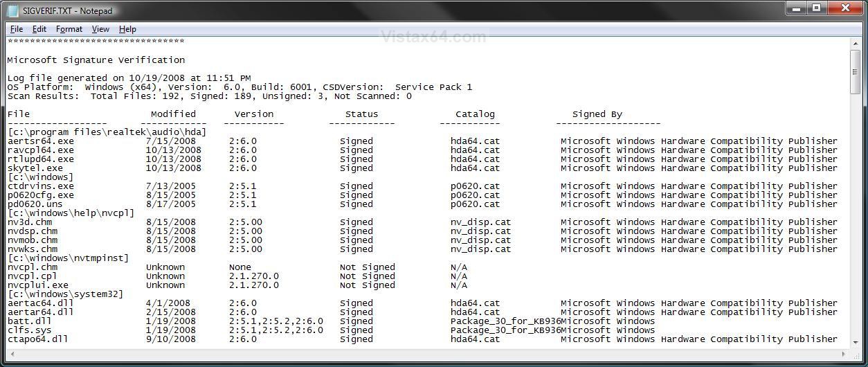Click the nvdsp.chm file name
Viewport: 868px width, 367px height.
32,231
